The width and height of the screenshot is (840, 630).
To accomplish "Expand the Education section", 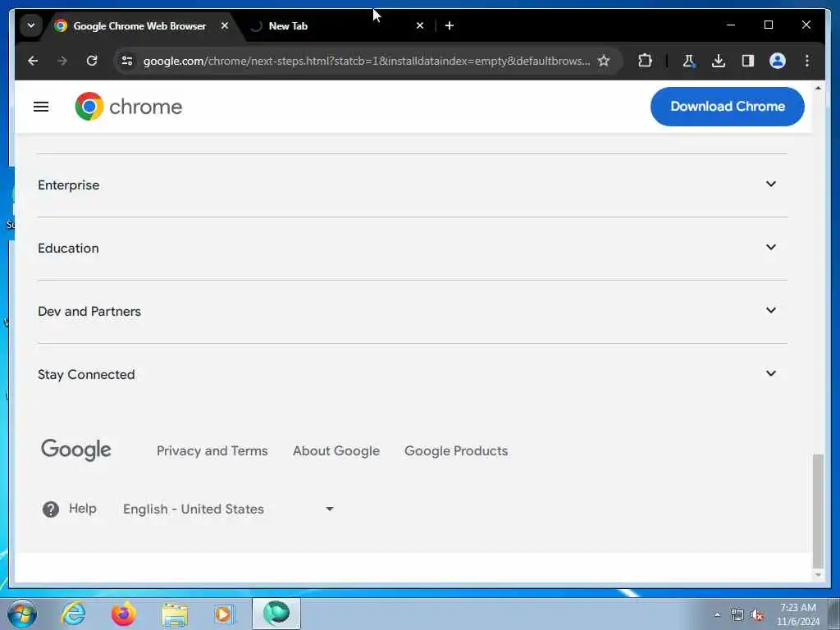I will [412, 248].
